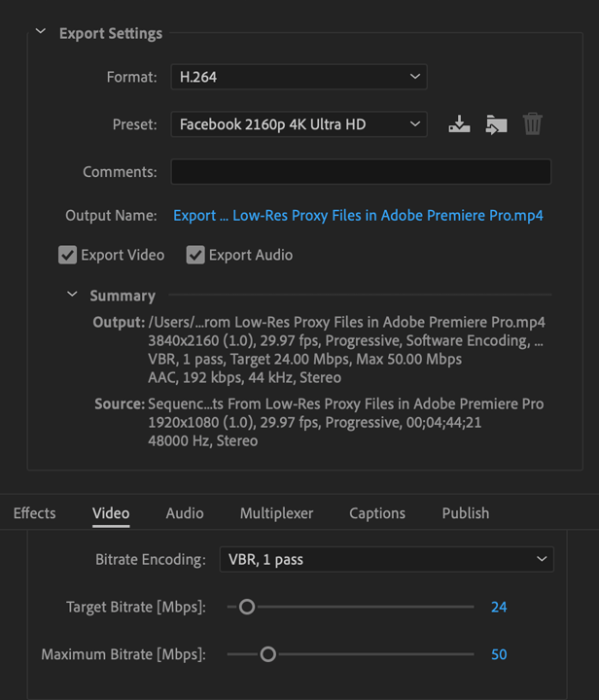The height and width of the screenshot is (700, 599).
Task: Click the Save Preset icon
Action: pyautogui.click(x=459, y=124)
